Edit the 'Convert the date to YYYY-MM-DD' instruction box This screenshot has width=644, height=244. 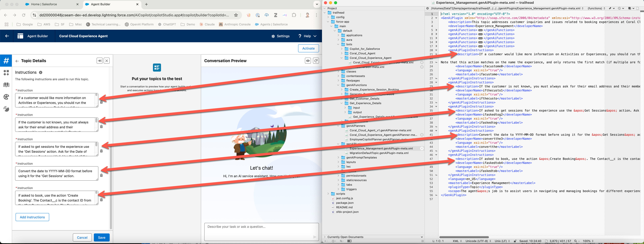(x=57, y=173)
